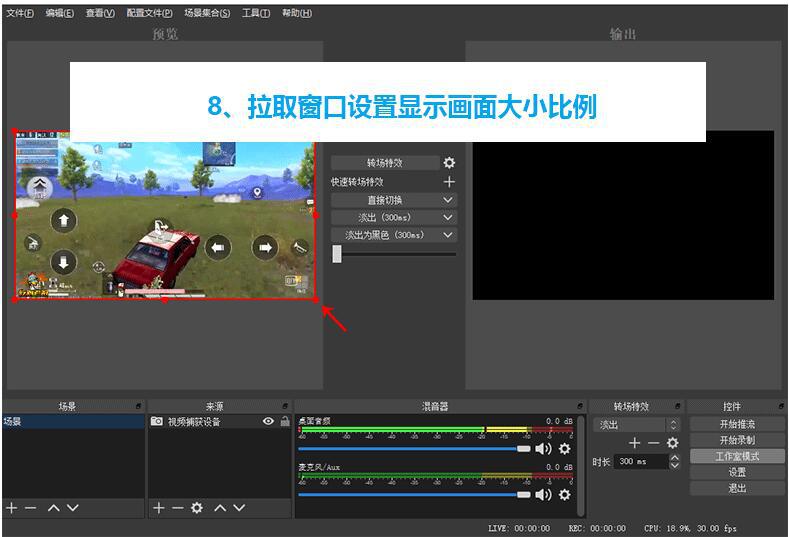
Task: Click the 转场特效 transition button
Action: pyautogui.click(x=385, y=163)
